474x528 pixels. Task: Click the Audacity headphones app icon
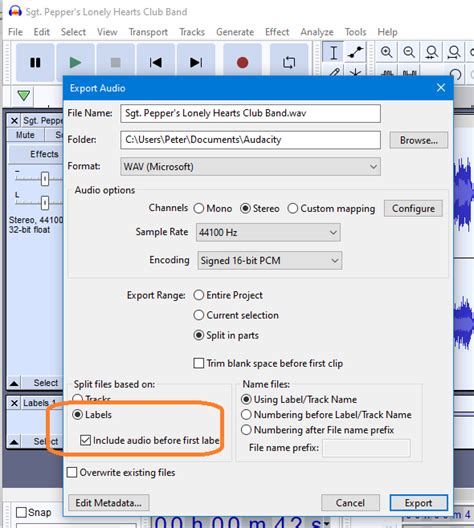15,11
